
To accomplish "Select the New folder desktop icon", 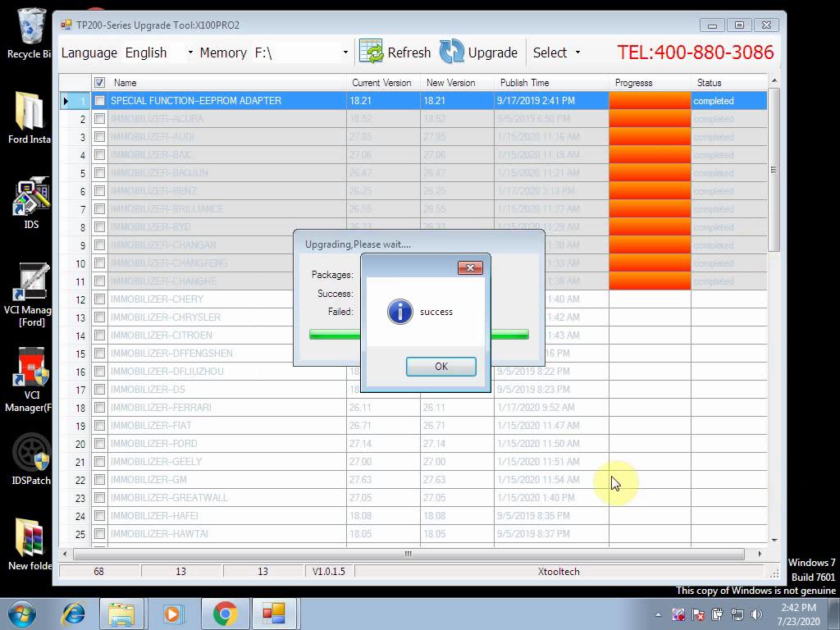I will click(30, 545).
